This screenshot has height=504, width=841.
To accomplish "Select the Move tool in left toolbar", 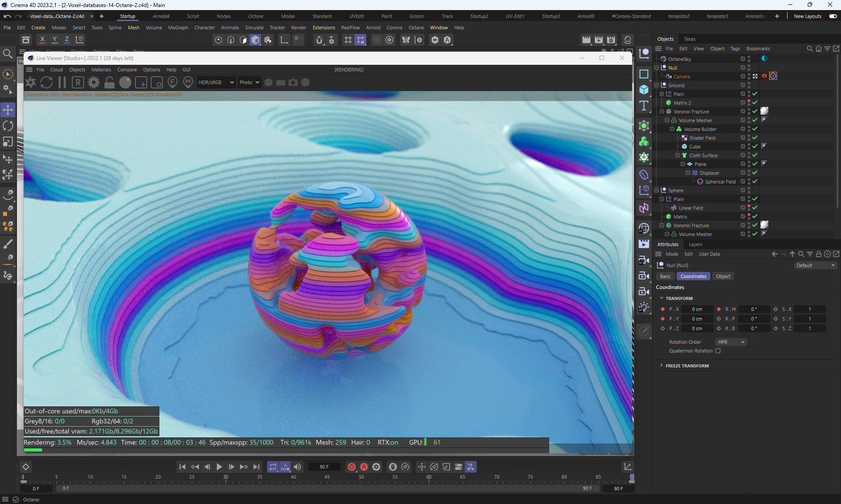I will click(x=8, y=109).
